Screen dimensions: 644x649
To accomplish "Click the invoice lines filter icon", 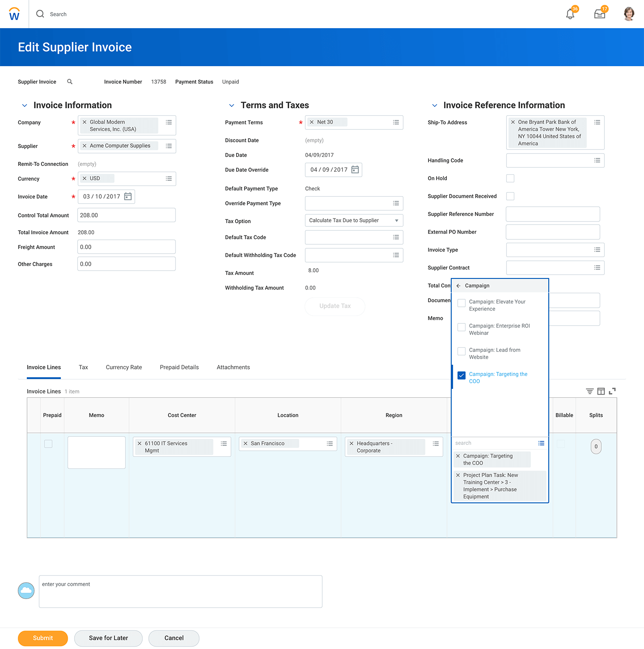I will (x=590, y=392).
